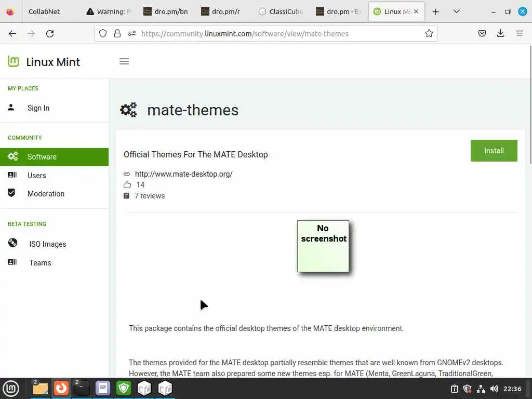
Task: Click the security shield tray icon
Action: tap(467, 389)
